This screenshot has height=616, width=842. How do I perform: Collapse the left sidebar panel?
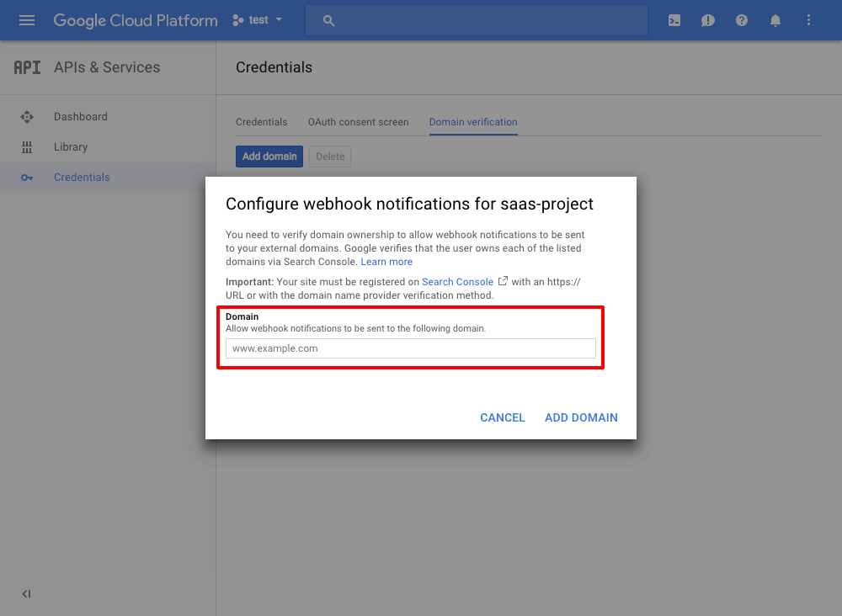(x=26, y=594)
